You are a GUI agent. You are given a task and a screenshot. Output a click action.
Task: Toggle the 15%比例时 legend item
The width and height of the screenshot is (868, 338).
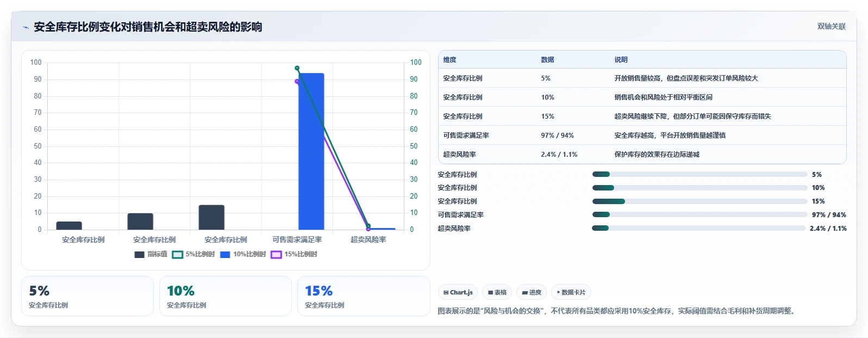pos(294,254)
